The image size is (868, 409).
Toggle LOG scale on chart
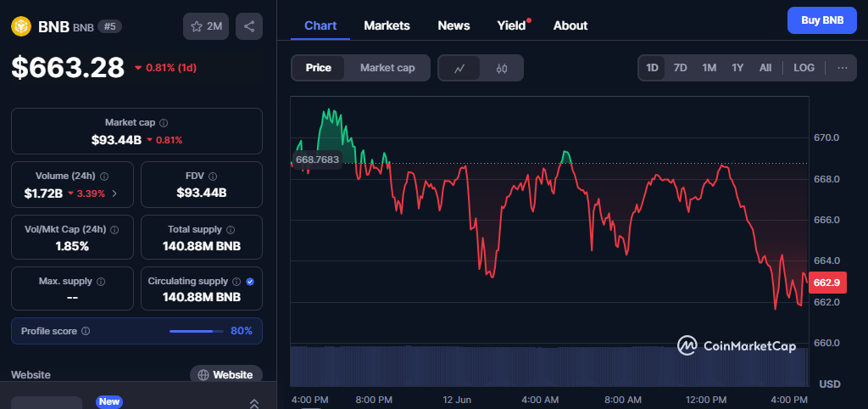point(804,68)
